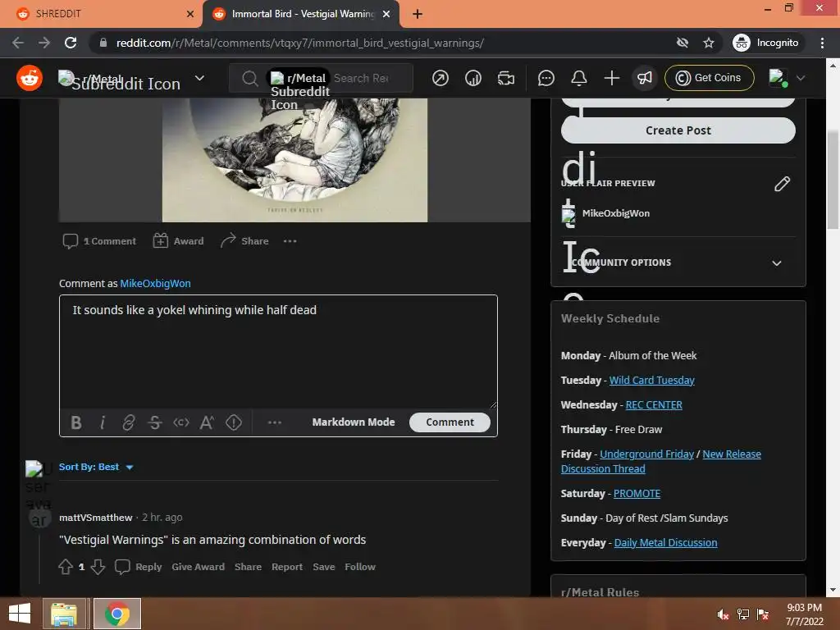This screenshot has width=840, height=630.
Task: Go back to the previous page
Action: (x=18, y=43)
